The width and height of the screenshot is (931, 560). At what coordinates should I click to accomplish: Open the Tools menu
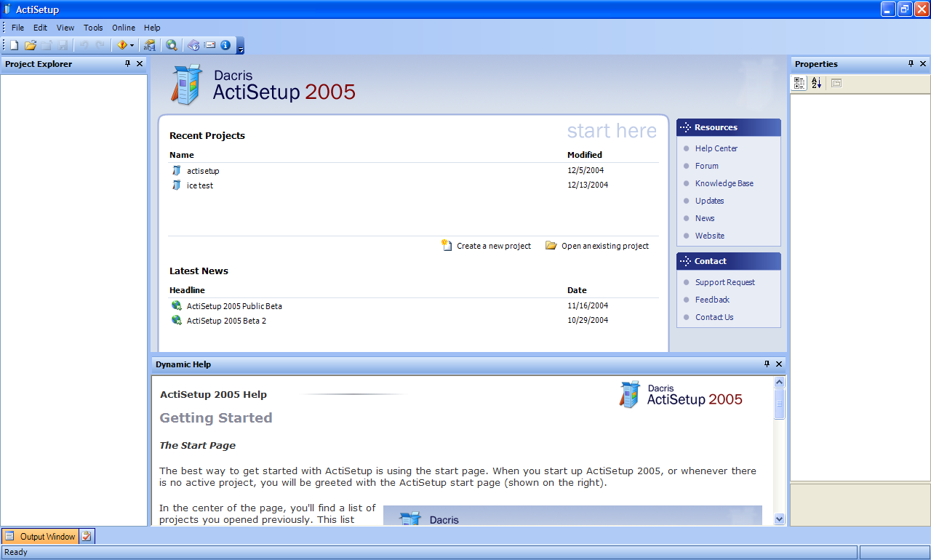(x=93, y=28)
